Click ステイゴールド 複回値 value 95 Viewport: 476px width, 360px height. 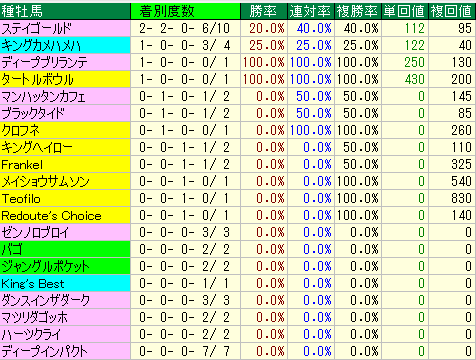click(465, 28)
